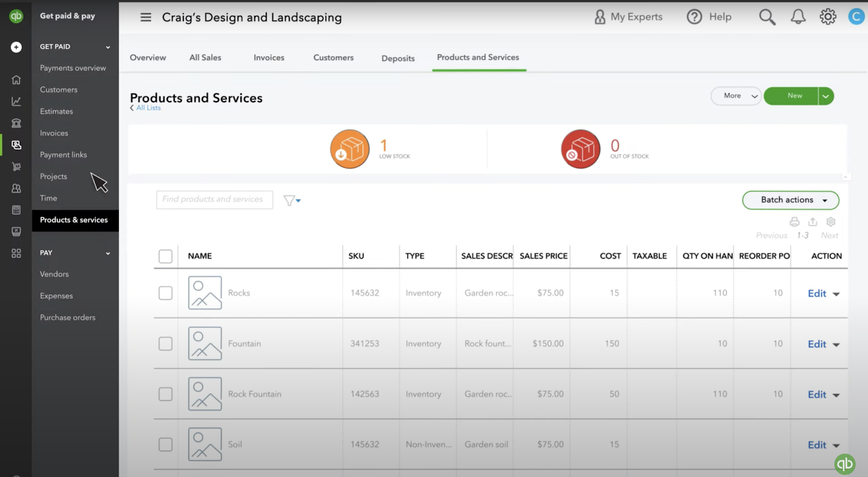Open the notifications bell

(x=797, y=17)
